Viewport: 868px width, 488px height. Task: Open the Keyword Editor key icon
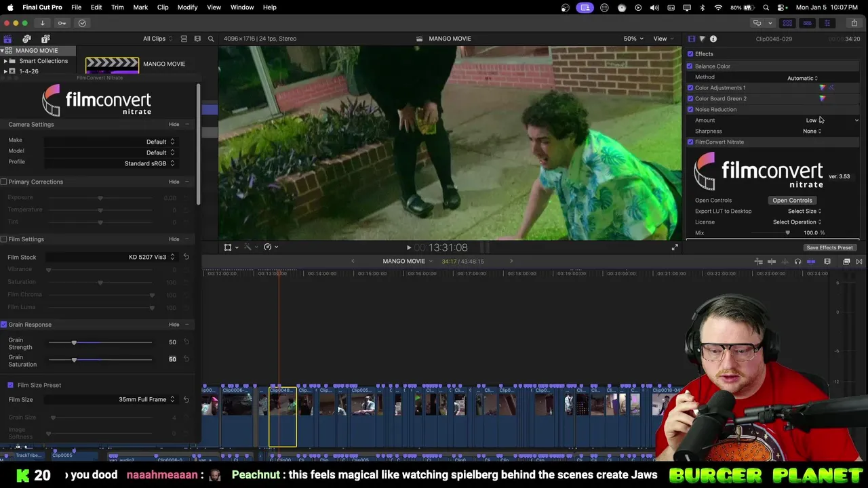62,23
